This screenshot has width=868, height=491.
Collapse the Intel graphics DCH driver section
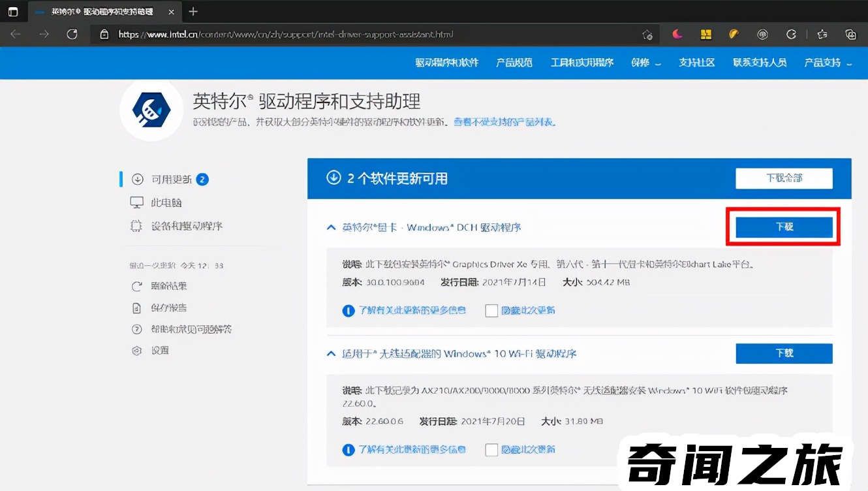331,227
